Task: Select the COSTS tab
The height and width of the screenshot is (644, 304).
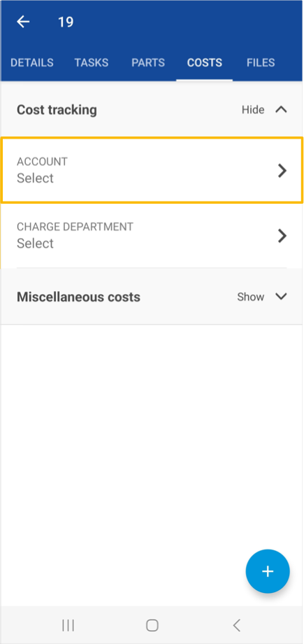Action: (x=205, y=63)
